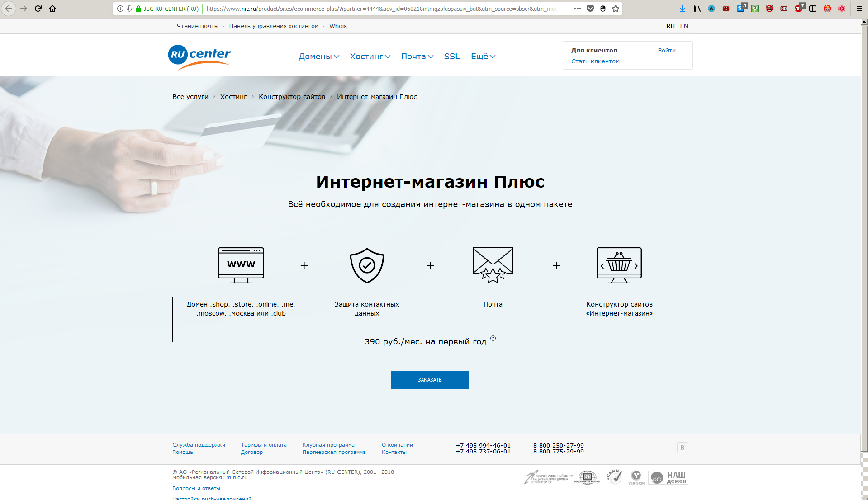
Task: Click the shopping basket monitor icon
Action: tap(619, 265)
